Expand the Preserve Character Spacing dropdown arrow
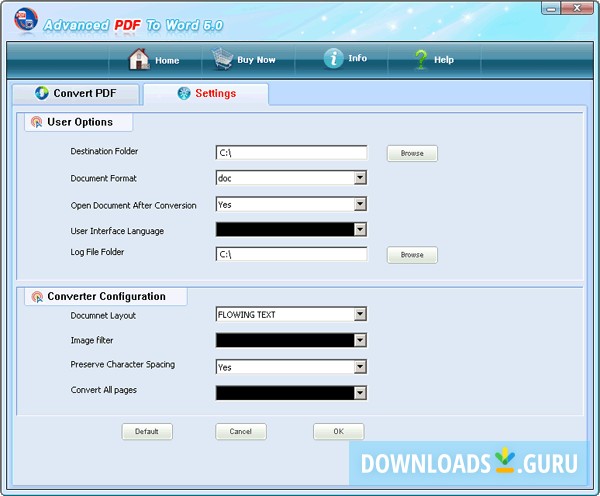Viewport: 600px width, 496px height. tap(360, 367)
